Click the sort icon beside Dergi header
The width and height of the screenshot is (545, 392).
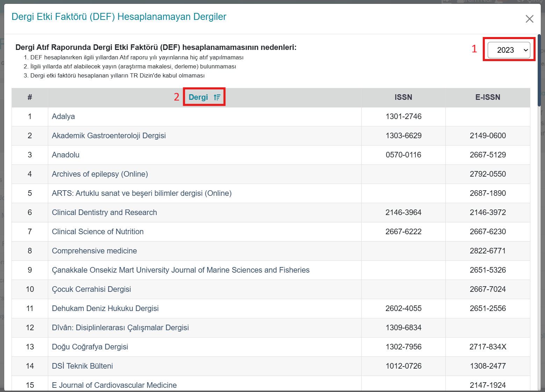(217, 97)
